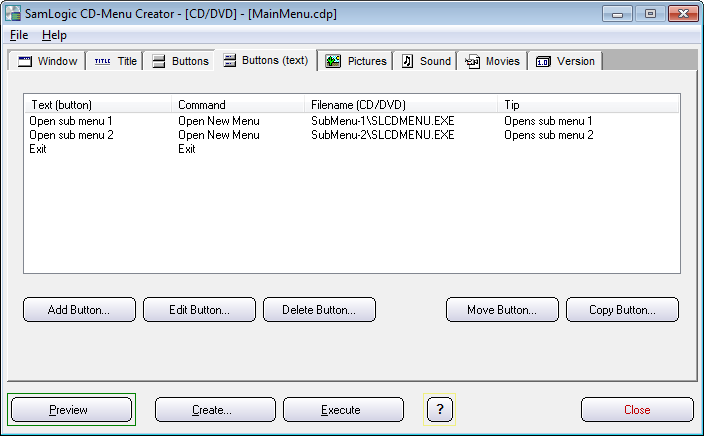The width and height of the screenshot is (704, 436).
Task: Switch to the Version tab
Action: (x=565, y=61)
